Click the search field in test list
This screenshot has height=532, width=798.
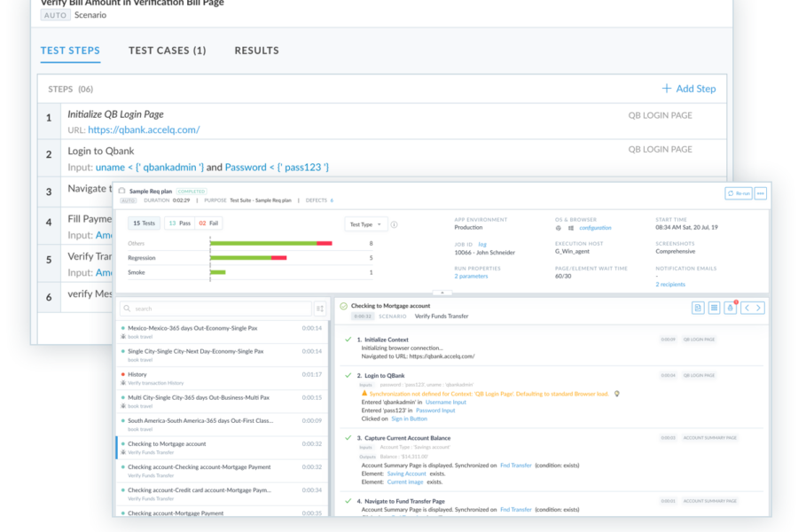(x=217, y=309)
